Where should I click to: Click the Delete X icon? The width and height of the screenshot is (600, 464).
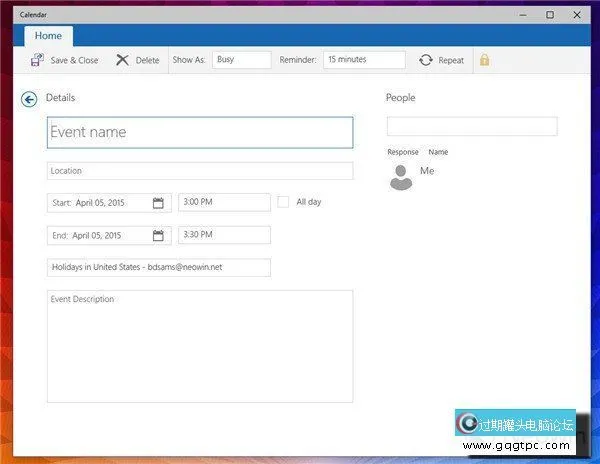(122, 60)
